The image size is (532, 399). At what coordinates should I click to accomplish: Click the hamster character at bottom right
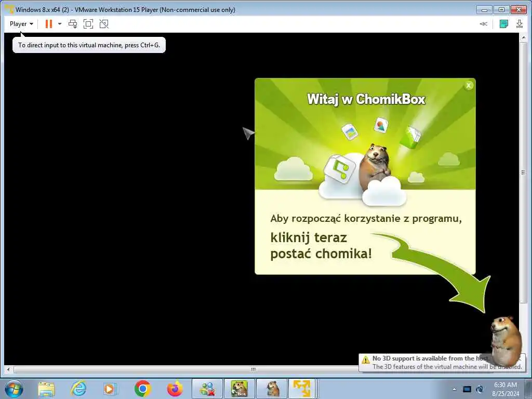pyautogui.click(x=505, y=340)
